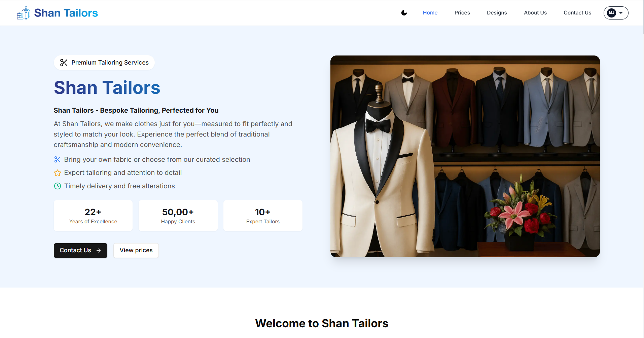Viewport: 644px width, 338px height.
Task: Select the Home nav item
Action: pyautogui.click(x=430, y=13)
